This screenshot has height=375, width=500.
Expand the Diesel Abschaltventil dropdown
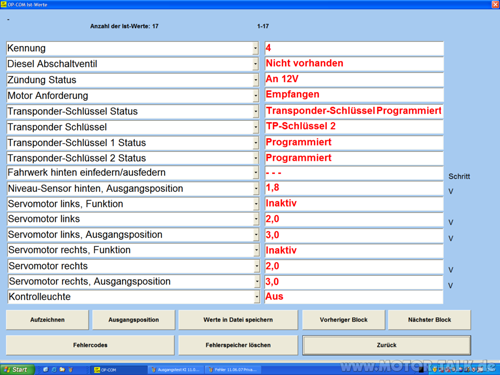pos(255,64)
